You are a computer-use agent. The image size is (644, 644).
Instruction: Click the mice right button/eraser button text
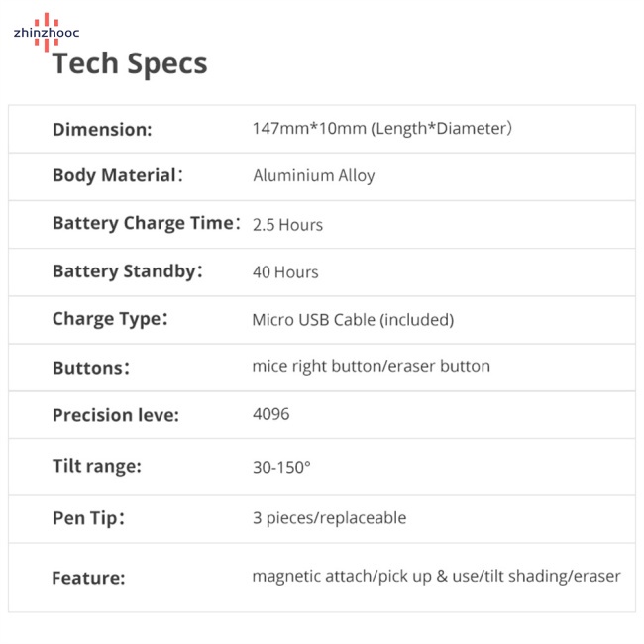371,367
